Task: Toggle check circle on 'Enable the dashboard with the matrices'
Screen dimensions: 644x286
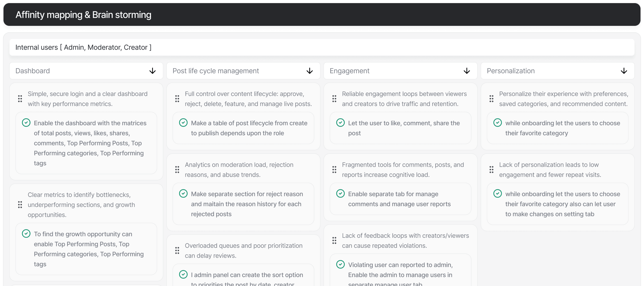Action: 26,123
